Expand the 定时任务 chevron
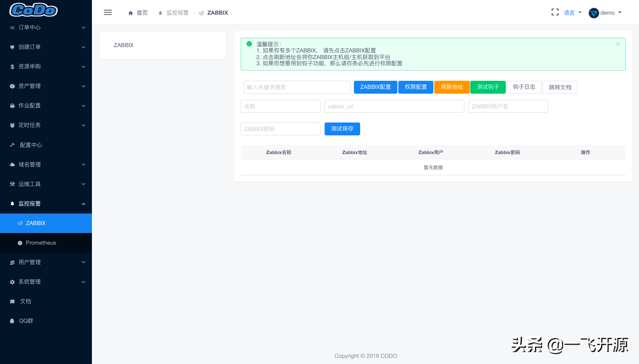639x364 pixels. (x=83, y=125)
